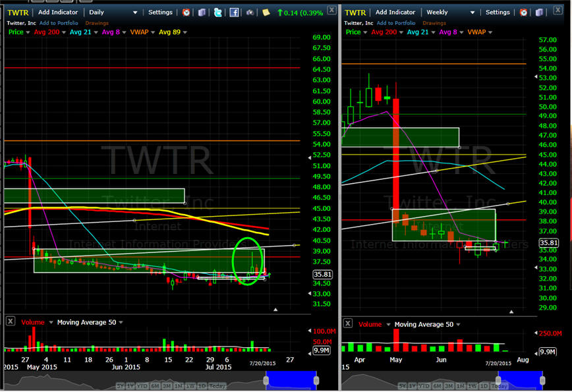Select the 3M range on the Daily chart

pos(167,386)
